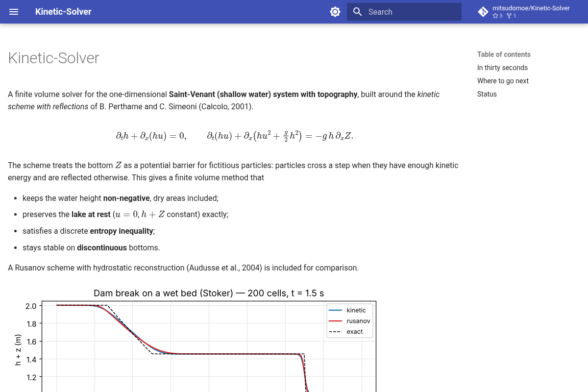Jump to 'Where to go next' section
The image size is (588, 392).
503,81
